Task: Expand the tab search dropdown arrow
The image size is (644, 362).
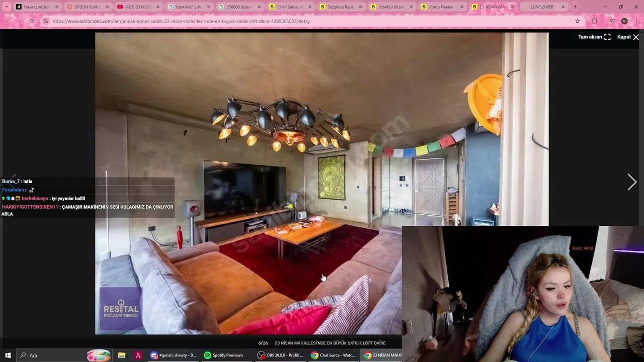Action: (7, 7)
